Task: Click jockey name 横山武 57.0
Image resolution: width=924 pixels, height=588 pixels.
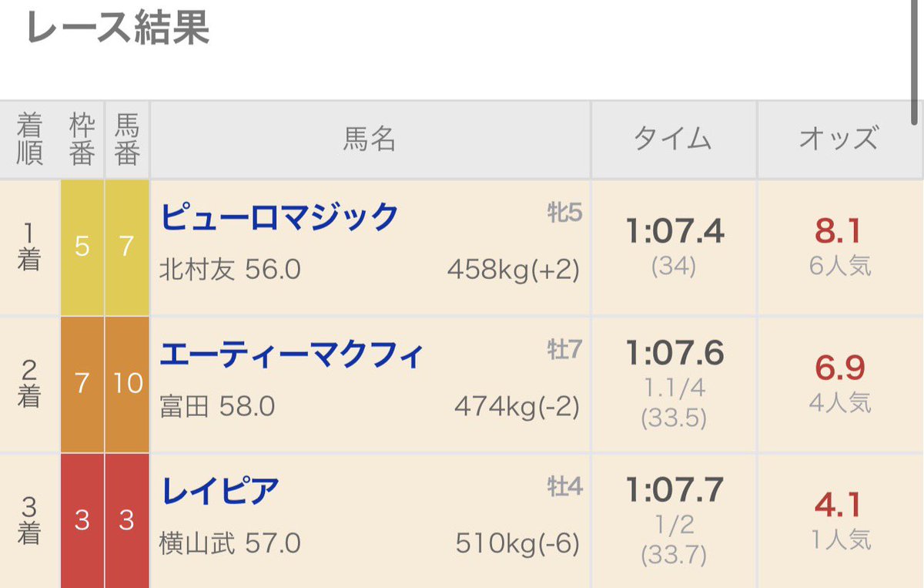Action: 229,544
